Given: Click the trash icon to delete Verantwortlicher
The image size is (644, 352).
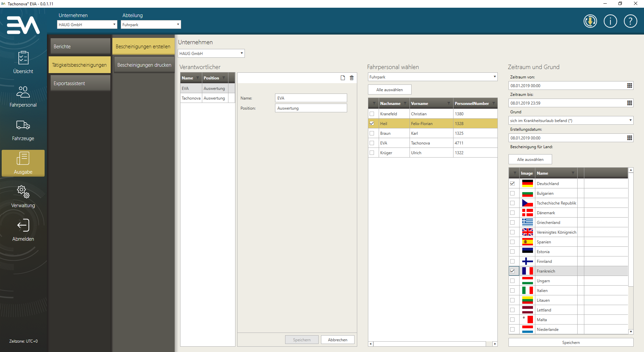Looking at the screenshot, I should pos(352,78).
